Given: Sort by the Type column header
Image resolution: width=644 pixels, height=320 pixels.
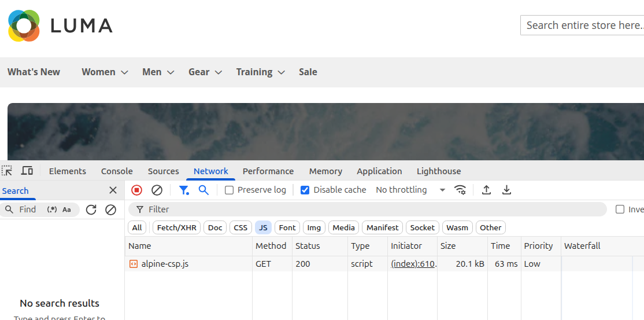Looking at the screenshot, I should pyautogui.click(x=368, y=246).
